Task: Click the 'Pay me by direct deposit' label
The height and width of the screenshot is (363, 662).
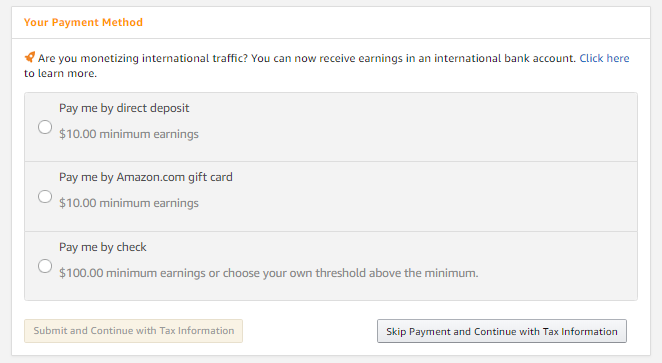Action: click(124, 108)
